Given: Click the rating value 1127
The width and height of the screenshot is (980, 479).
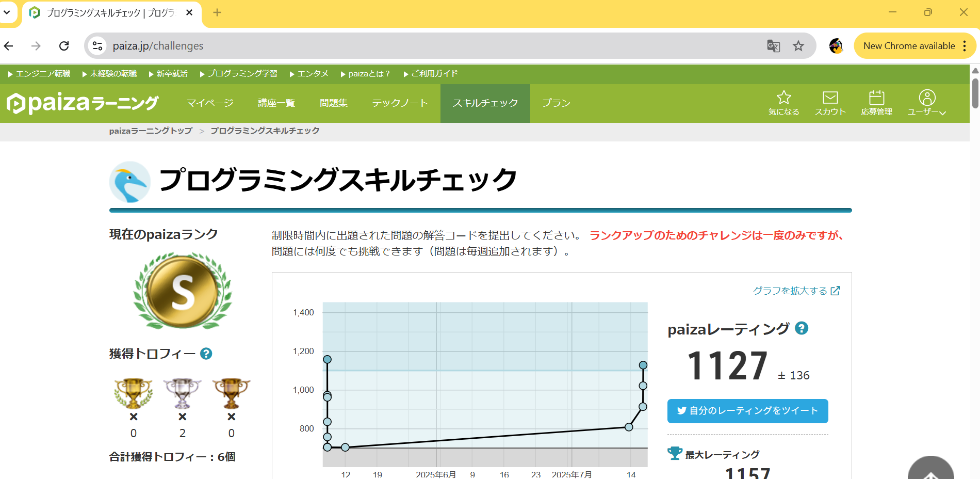Looking at the screenshot, I should click(x=728, y=366).
